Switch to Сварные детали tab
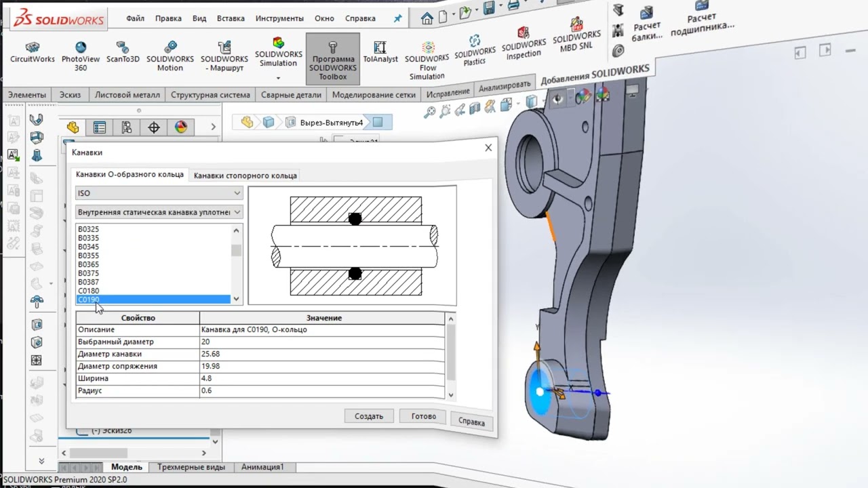This screenshot has width=868, height=488. coord(291,95)
